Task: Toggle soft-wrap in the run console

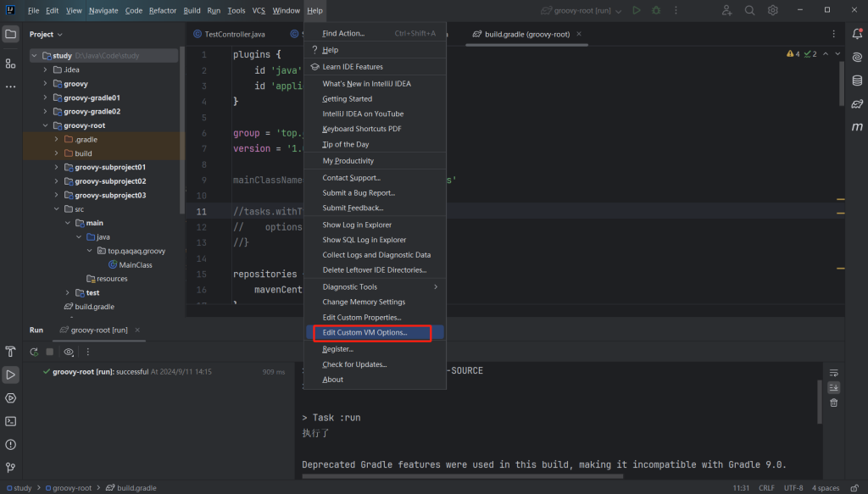Action: tap(834, 372)
